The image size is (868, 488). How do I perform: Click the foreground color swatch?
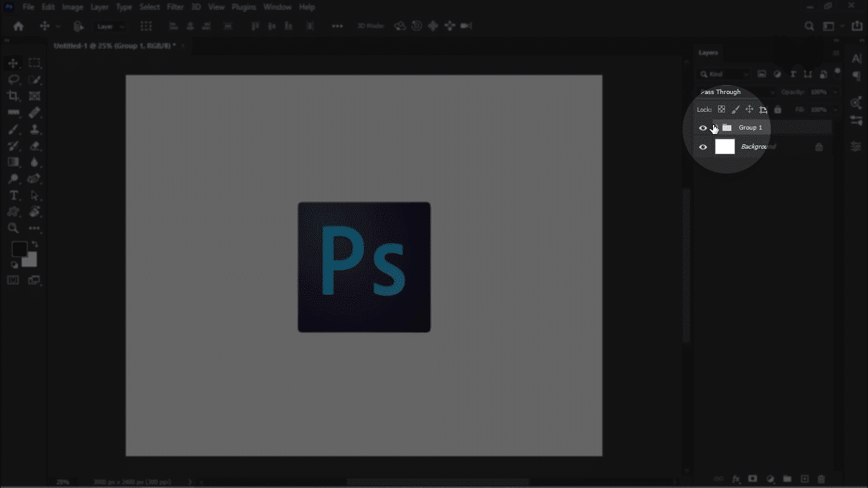[x=19, y=249]
